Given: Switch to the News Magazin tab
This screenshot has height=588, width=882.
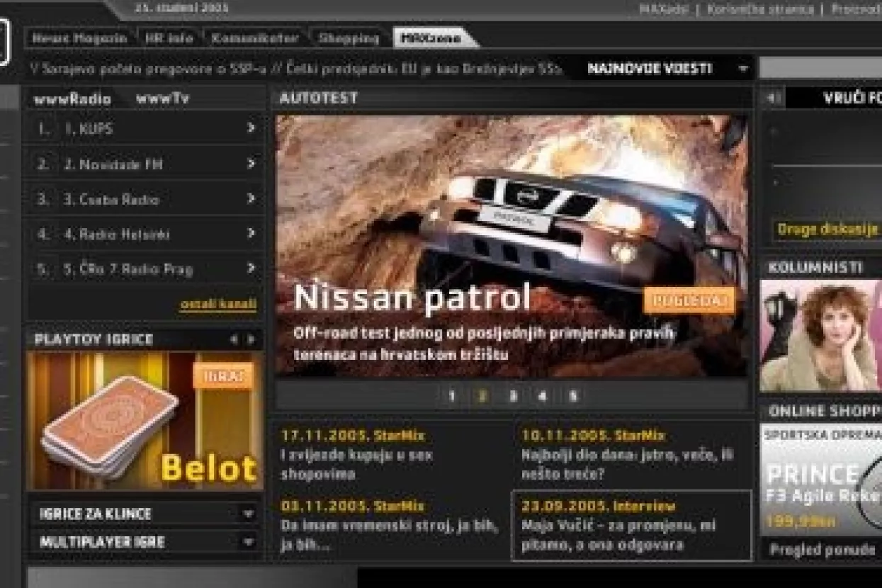Looking at the screenshot, I should tap(79, 38).
